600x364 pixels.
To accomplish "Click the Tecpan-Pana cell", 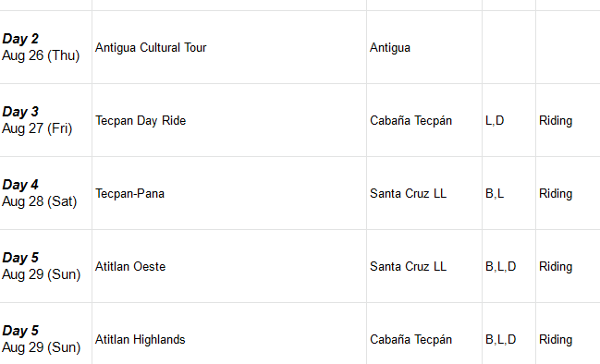I will click(x=229, y=193).
